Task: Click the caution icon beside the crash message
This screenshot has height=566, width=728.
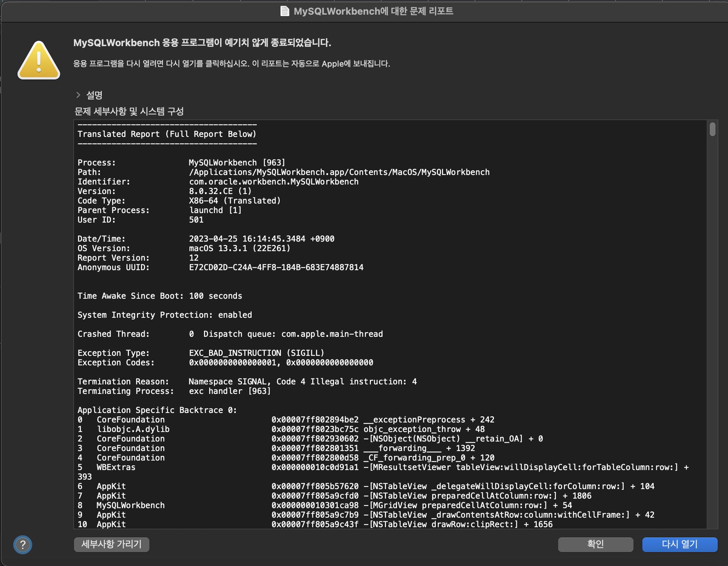Action: (x=39, y=60)
